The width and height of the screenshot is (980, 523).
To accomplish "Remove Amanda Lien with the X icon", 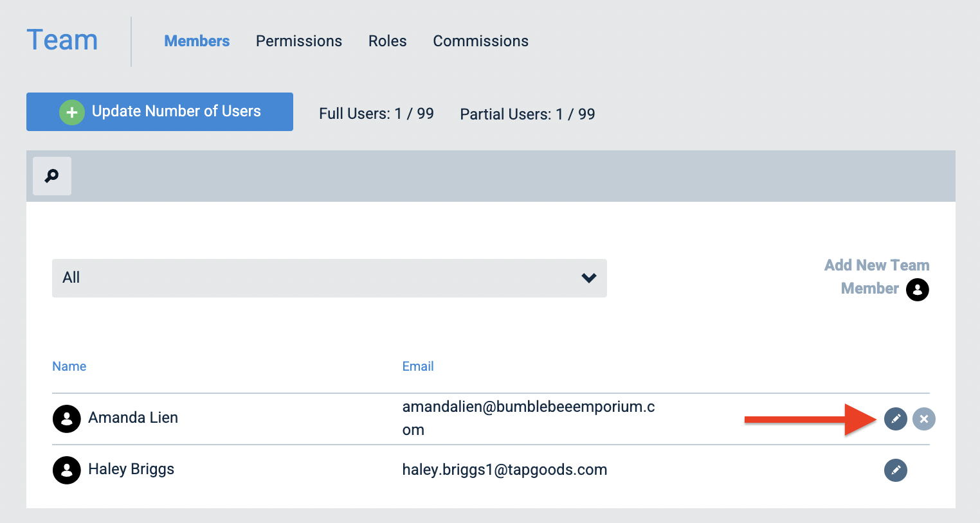I will click(x=923, y=419).
